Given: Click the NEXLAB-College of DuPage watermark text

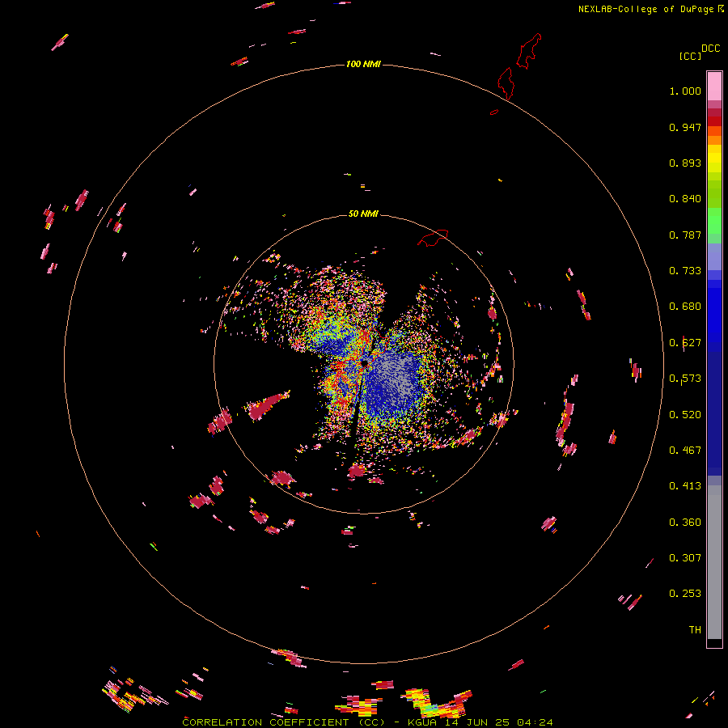Looking at the screenshot, I should (x=651, y=9).
